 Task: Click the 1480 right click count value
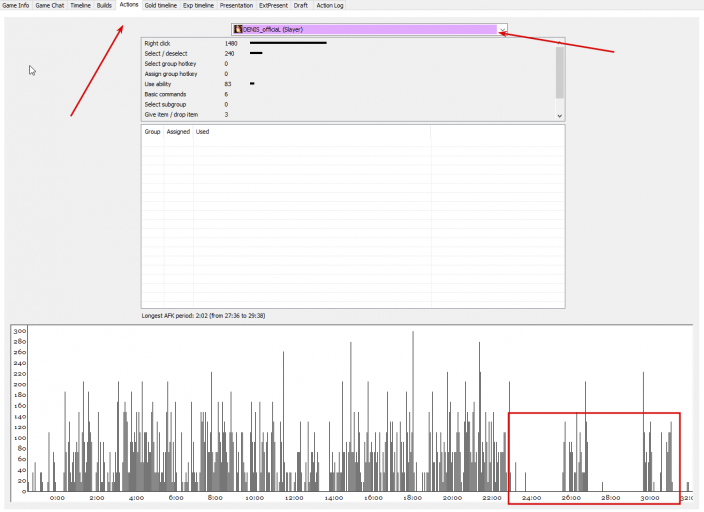[231, 44]
